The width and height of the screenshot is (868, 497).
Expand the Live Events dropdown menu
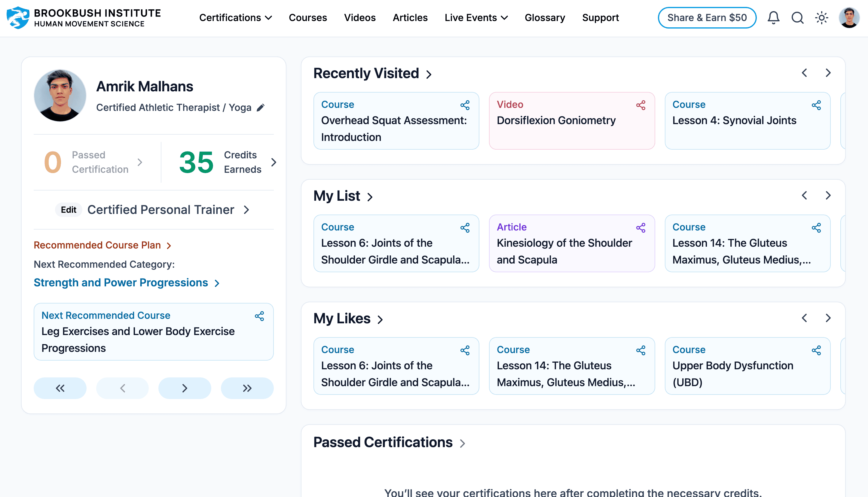(x=476, y=18)
